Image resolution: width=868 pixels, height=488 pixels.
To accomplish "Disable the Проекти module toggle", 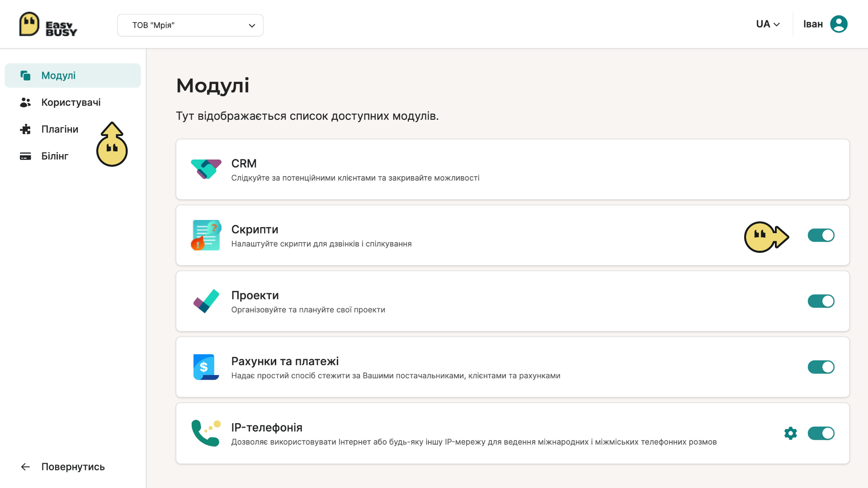I will [821, 301].
